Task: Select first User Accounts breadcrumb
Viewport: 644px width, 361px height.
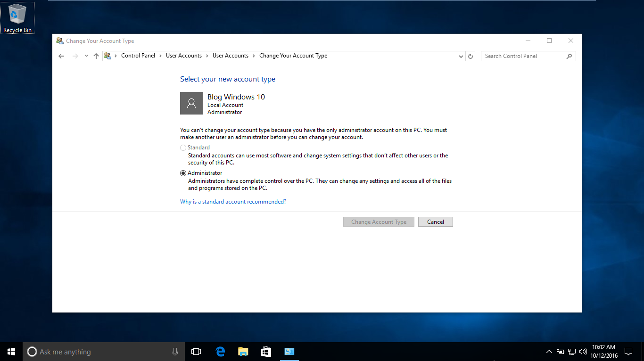Action: [x=184, y=56]
